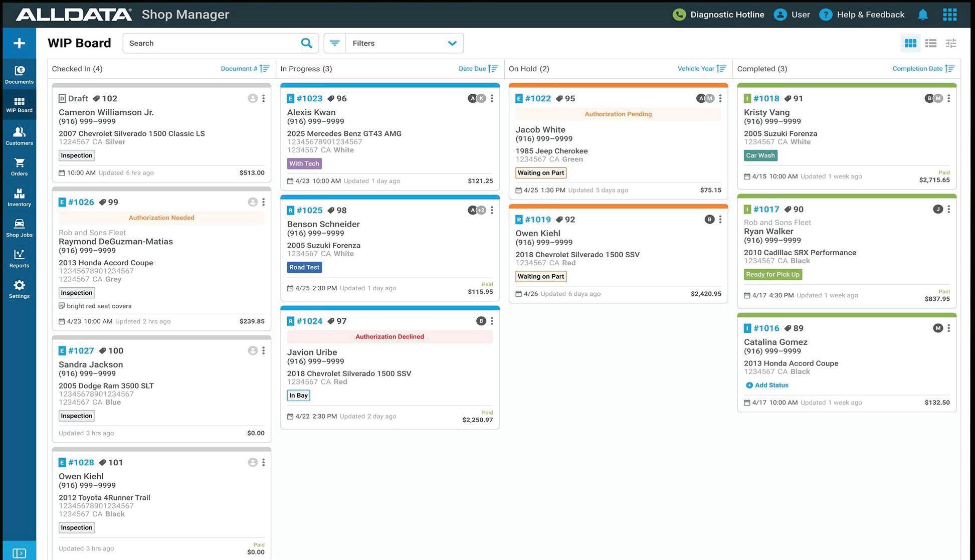Viewport: 975px width, 560px height.
Task: Open Inventory from the sidebar
Action: tap(19, 197)
